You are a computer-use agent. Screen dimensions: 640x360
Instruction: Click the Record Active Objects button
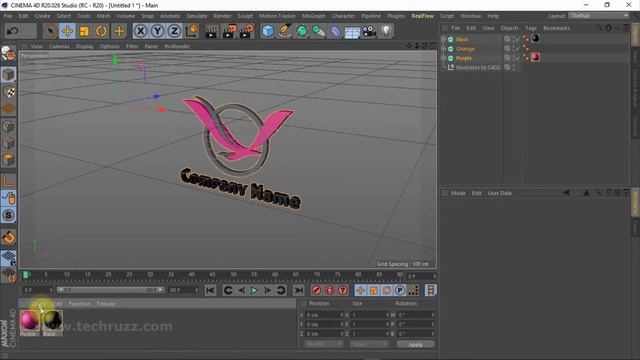316,290
